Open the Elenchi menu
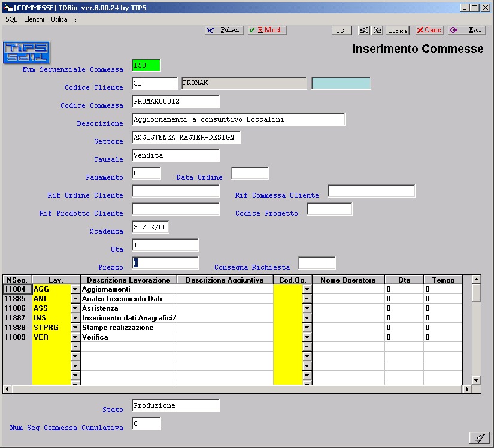The width and height of the screenshot is (494, 448). click(x=34, y=19)
